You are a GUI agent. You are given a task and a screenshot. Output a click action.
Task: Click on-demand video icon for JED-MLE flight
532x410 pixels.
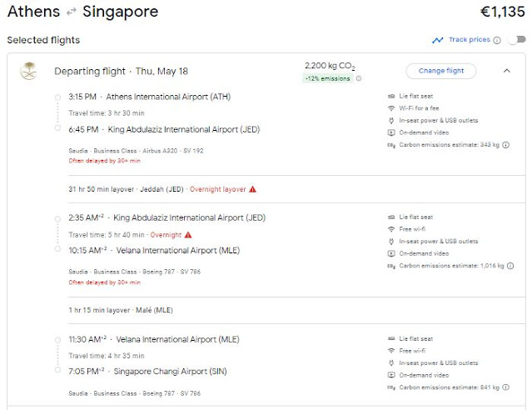tap(391, 253)
